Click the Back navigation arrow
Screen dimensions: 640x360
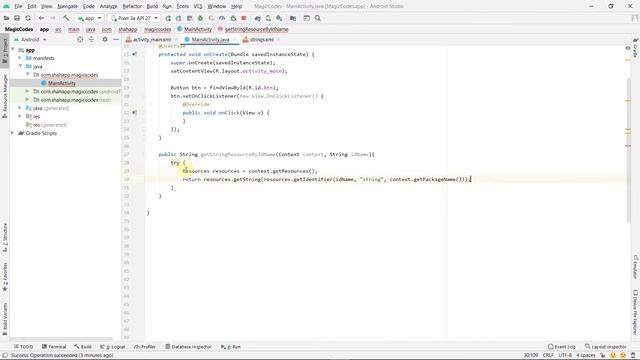coord(41,18)
